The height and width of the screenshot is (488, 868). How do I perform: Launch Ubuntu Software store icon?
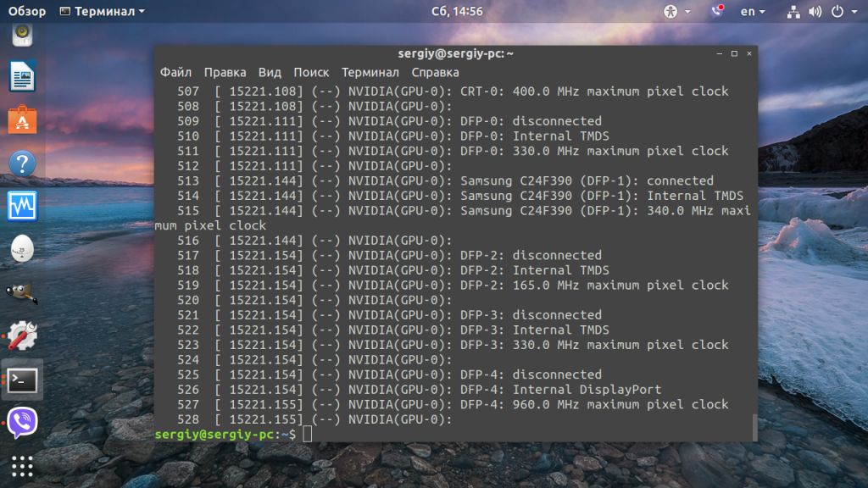[22, 120]
